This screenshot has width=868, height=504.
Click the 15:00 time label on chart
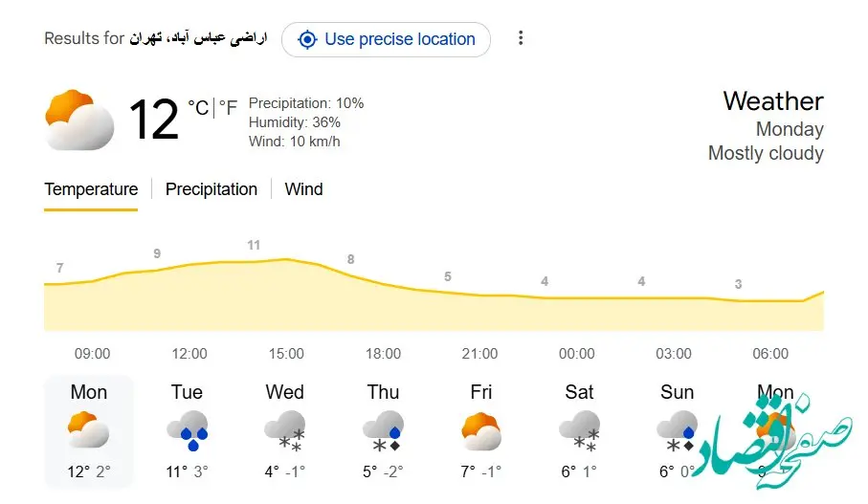coord(285,354)
